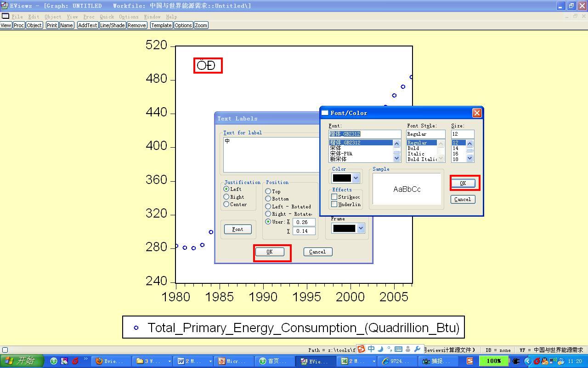Click the Font list scroll-up arrow
588x368 pixels.
(x=397, y=143)
